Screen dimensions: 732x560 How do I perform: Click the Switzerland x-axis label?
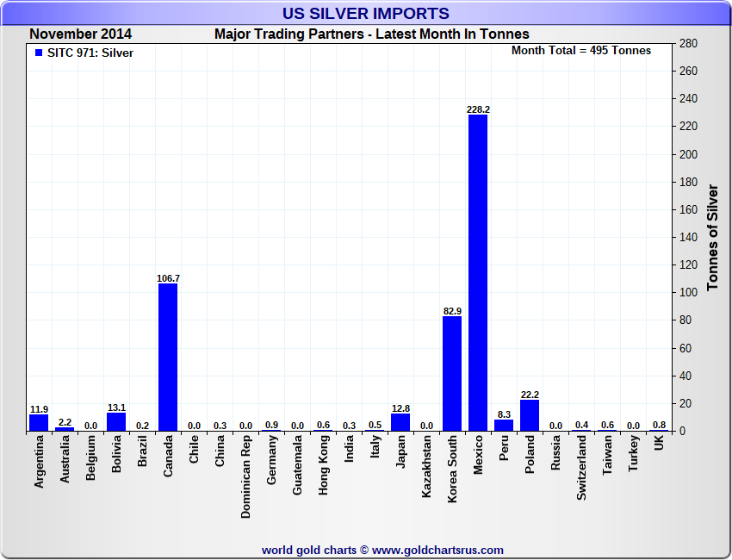click(581, 468)
